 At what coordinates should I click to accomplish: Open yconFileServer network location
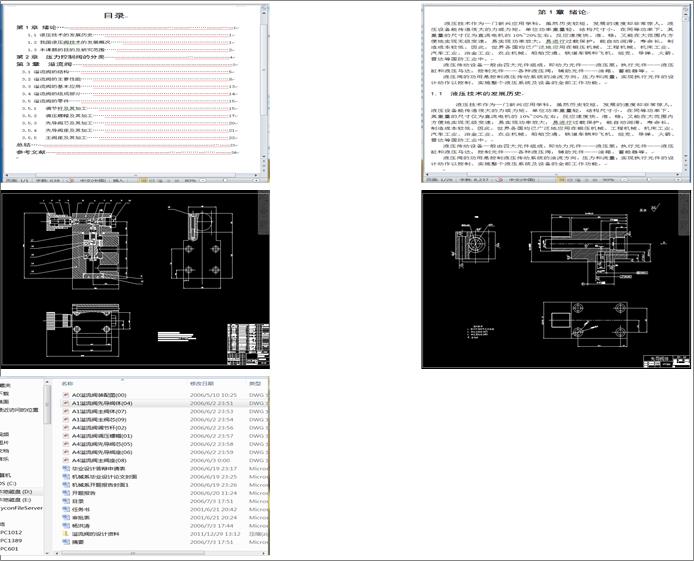21,508
